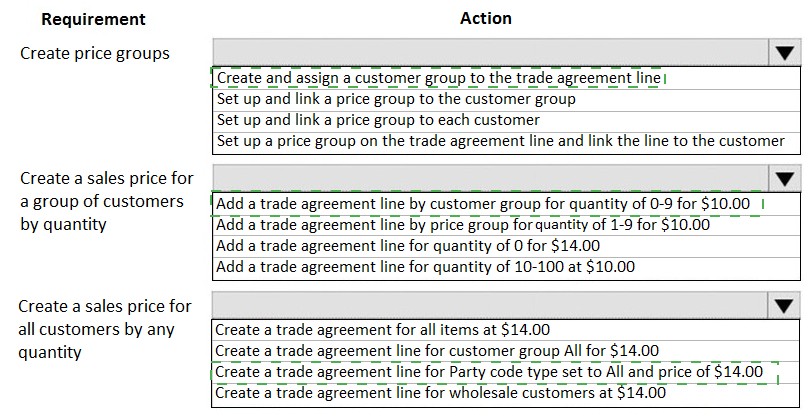
Task: Pick 'Set up a price group on the trade agreement line' option
Action: 500,141
